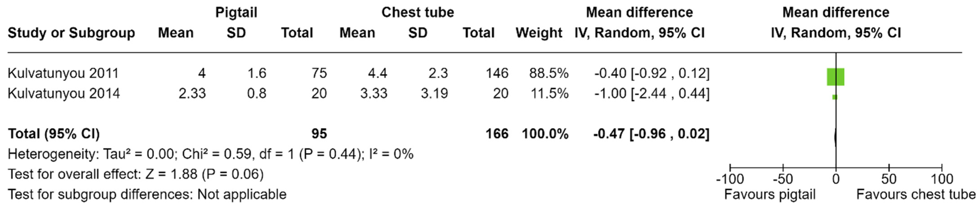This screenshot has height=208, width=980.
Task: Click the Favours chest tube axis label
Action: point(916,195)
